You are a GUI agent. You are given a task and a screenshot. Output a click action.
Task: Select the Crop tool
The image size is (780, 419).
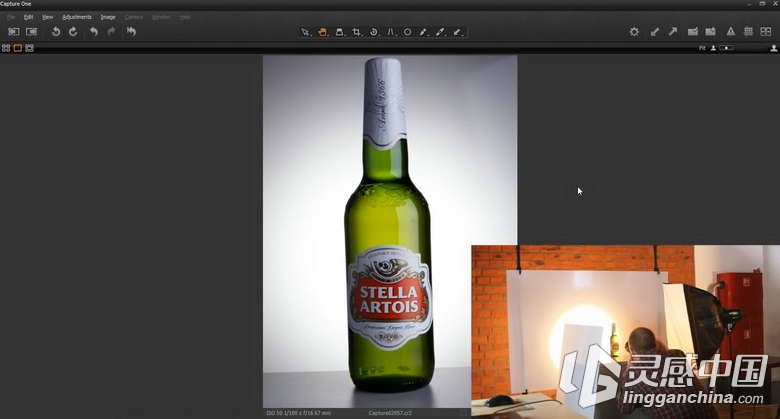(356, 32)
